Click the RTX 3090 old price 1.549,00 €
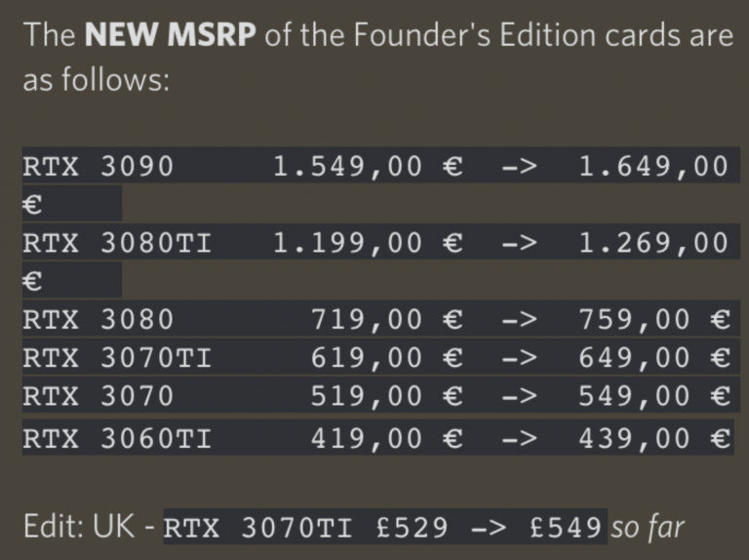749x560 pixels. click(x=368, y=167)
